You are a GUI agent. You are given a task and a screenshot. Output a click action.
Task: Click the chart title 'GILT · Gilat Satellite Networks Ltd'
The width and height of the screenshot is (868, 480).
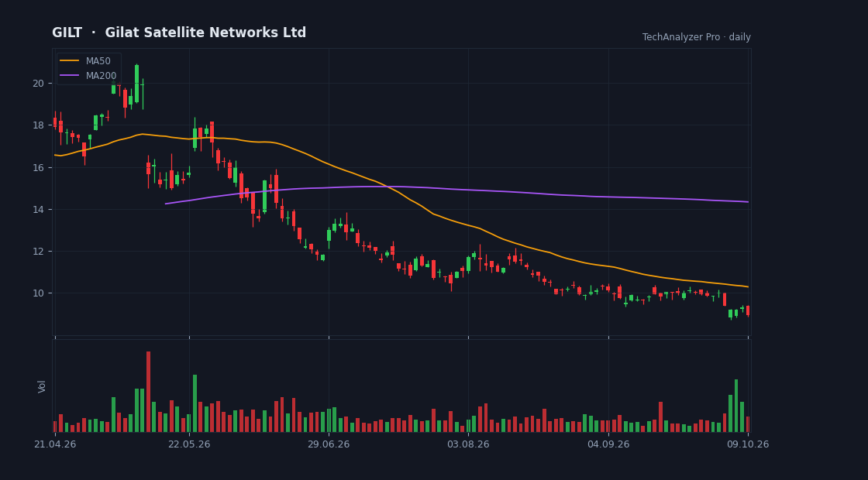pos(179,33)
